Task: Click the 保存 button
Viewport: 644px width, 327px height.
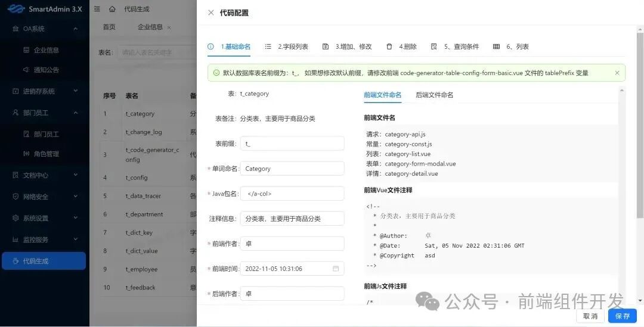Action: pyautogui.click(x=622, y=316)
